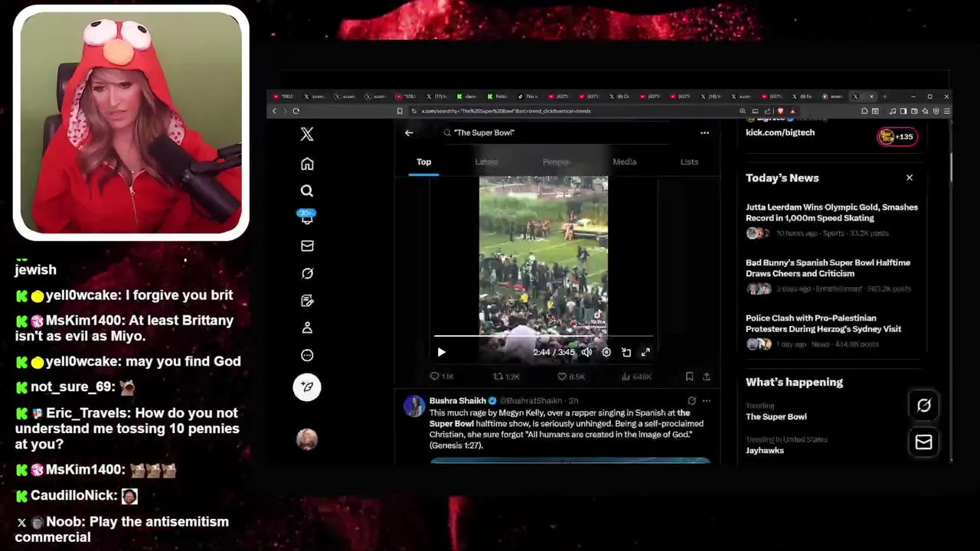The height and width of the screenshot is (551, 980).
Task: Reload the page in browser
Action: pyautogui.click(x=296, y=111)
